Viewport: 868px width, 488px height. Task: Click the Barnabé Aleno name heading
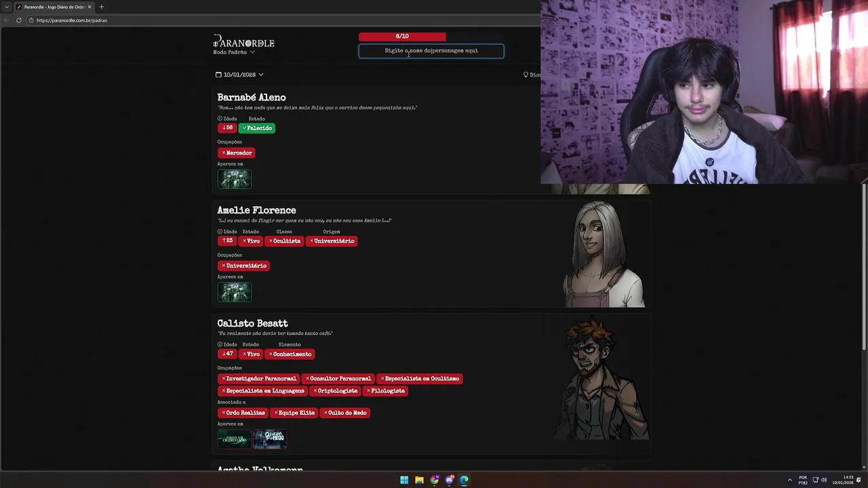[252, 98]
